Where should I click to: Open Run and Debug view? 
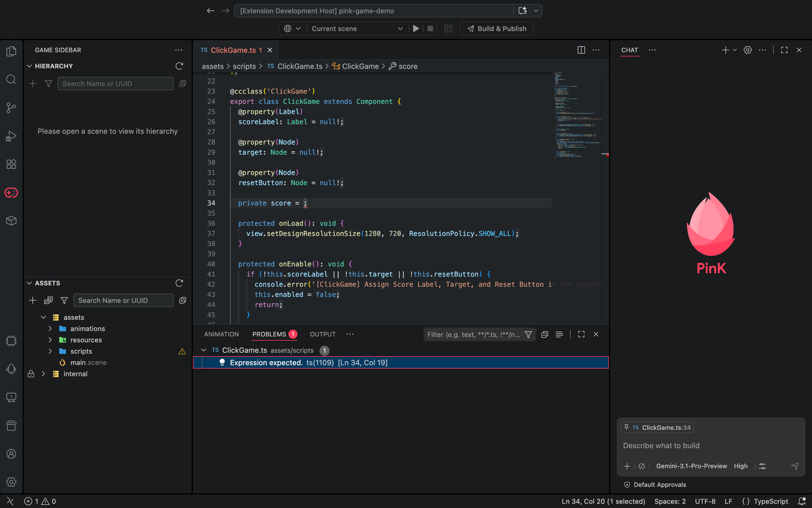pyautogui.click(x=11, y=136)
